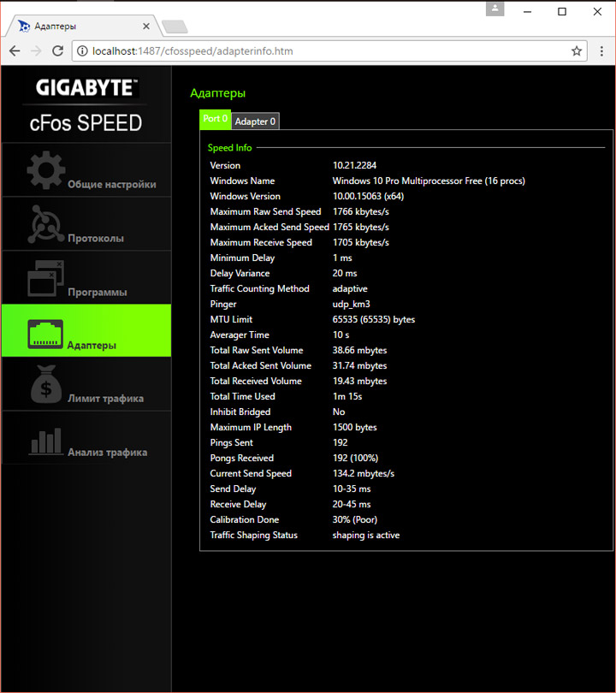Click Traffic Shaping Status shaping is active
Viewport: 616px width, 693px height.
(366, 536)
